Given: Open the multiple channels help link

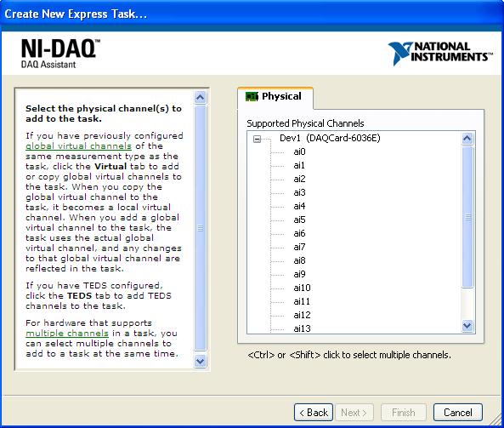Looking at the screenshot, I should point(67,334).
